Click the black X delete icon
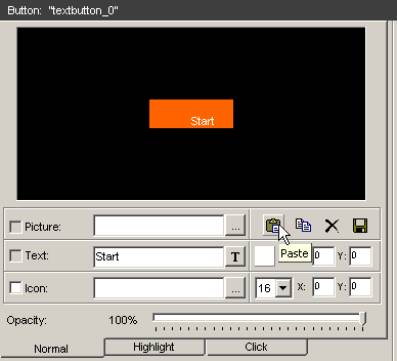Screen dimensions: 397x361 (332, 226)
